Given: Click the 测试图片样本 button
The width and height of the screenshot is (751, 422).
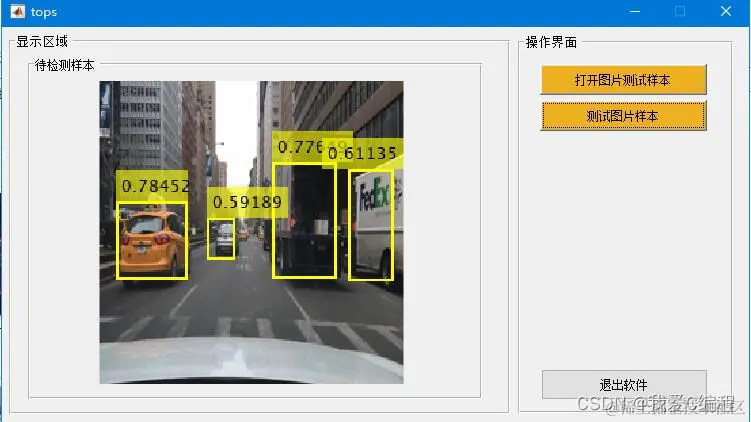Looking at the screenshot, I should click(x=624, y=116).
